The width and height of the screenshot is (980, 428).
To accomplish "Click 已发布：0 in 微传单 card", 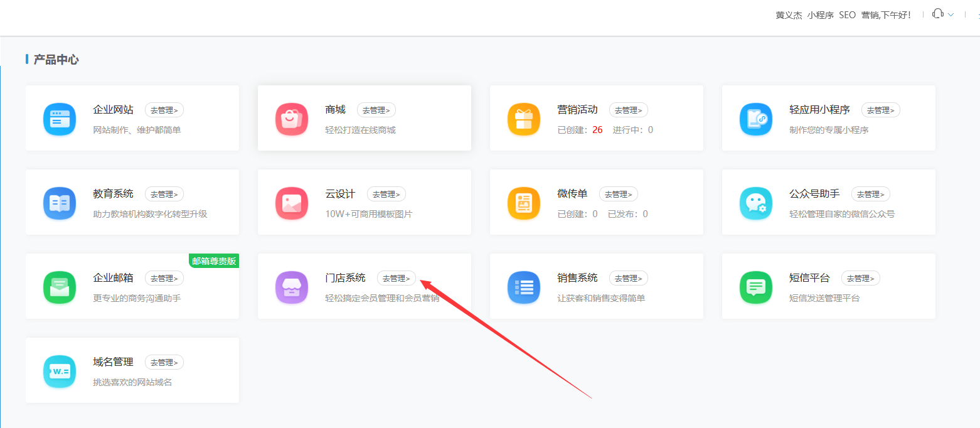I will tap(628, 214).
